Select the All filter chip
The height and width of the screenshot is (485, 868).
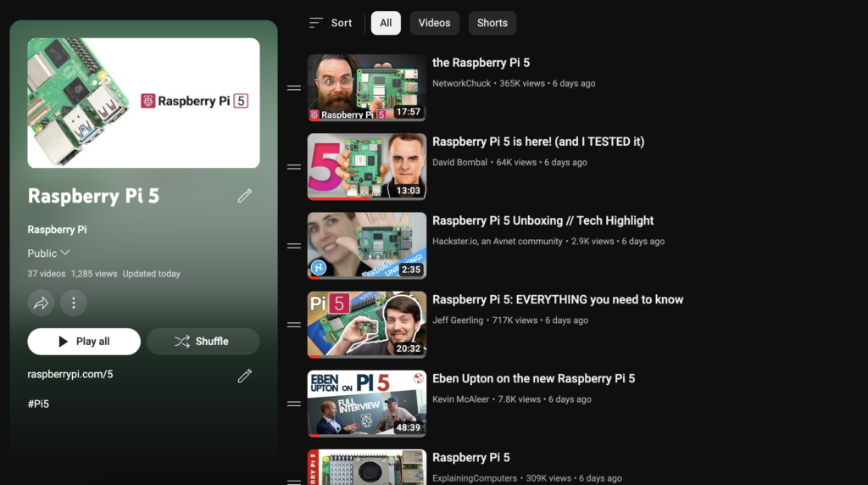[386, 23]
